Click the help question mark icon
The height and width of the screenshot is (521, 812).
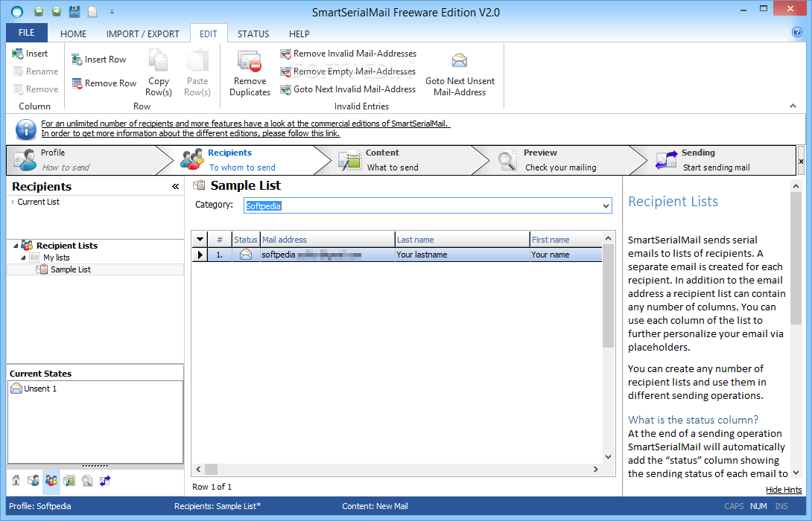coord(797,32)
